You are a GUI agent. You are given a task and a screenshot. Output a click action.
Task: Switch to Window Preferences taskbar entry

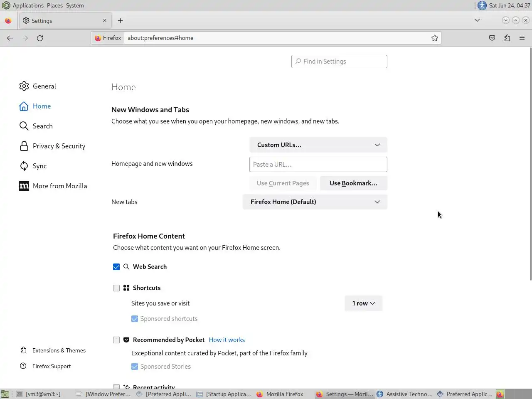[x=103, y=394]
